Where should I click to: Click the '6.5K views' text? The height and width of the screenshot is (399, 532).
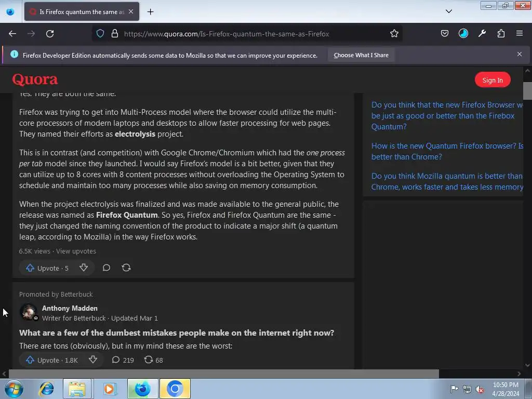coord(35,251)
